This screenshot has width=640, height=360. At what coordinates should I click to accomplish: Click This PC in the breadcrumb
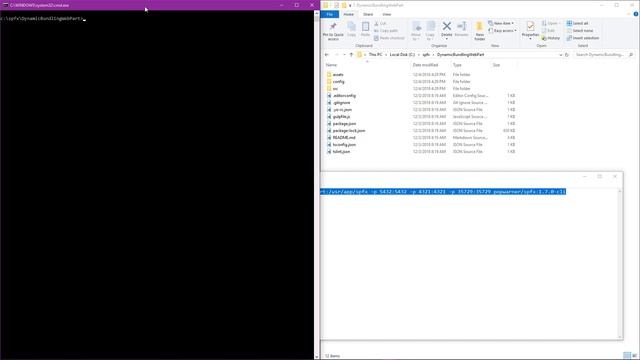(x=375, y=55)
